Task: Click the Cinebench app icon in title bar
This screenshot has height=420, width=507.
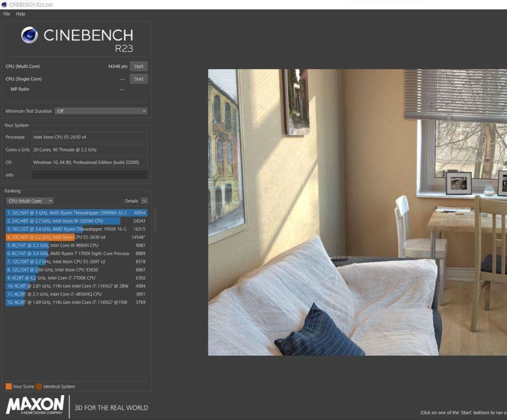Action: pos(5,4)
